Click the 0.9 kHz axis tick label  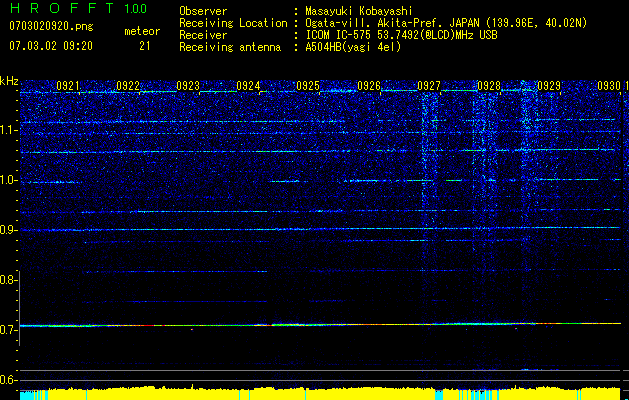[x=8, y=230]
